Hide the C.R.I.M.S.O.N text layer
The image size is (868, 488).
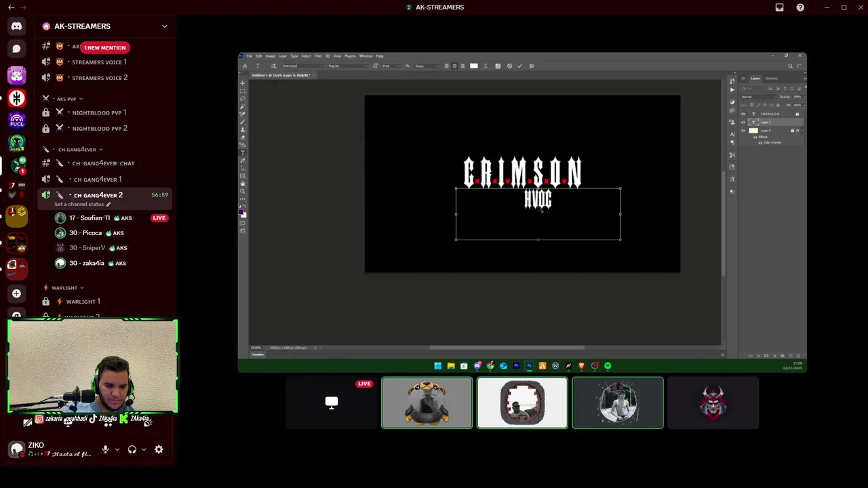[743, 114]
